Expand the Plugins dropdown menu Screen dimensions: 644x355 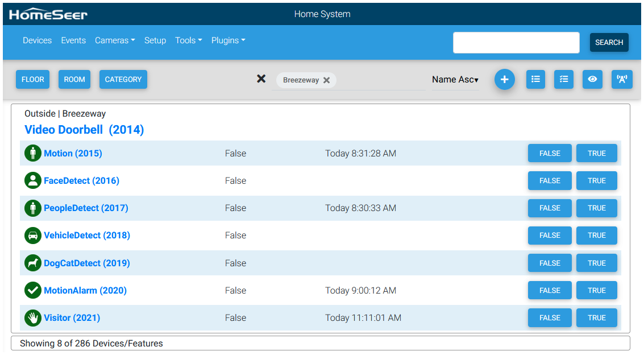tap(228, 40)
